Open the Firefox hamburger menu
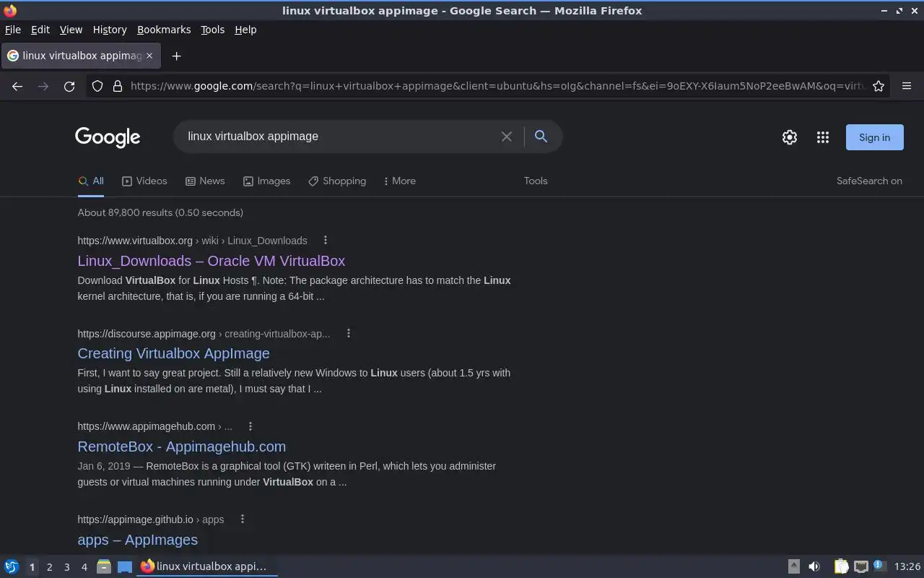This screenshot has width=924, height=578. coord(907,86)
